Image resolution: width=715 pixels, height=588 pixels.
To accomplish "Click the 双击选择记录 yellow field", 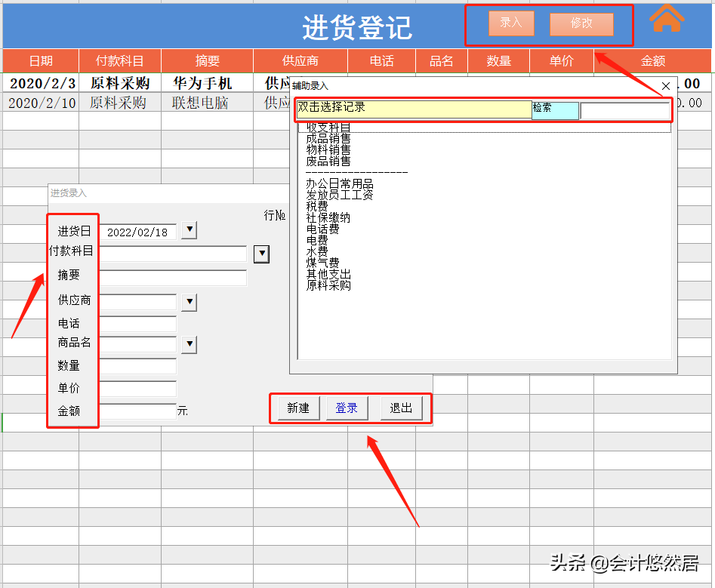I will pyautogui.click(x=414, y=109).
